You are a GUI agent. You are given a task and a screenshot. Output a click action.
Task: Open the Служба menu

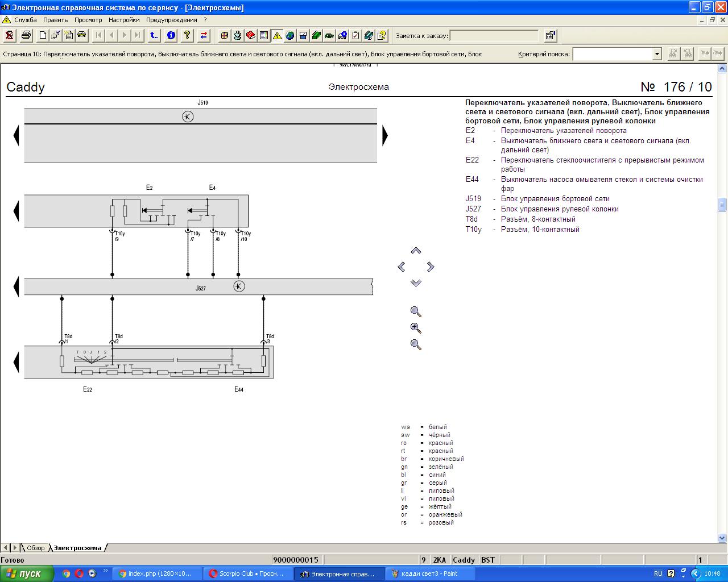pos(26,20)
